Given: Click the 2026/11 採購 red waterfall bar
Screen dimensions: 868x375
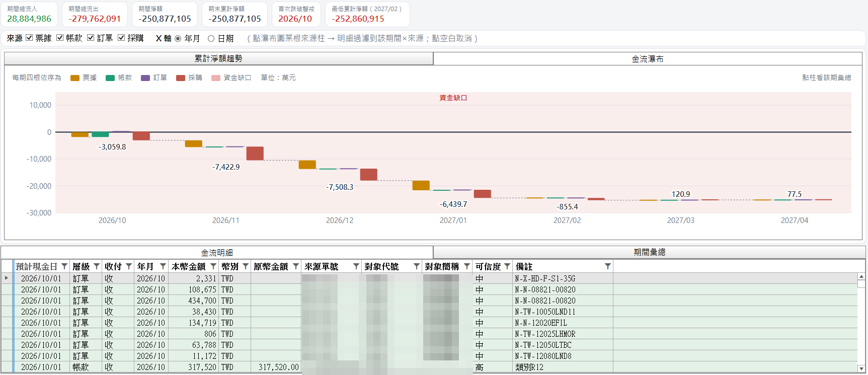Looking at the screenshot, I should coord(255,154).
